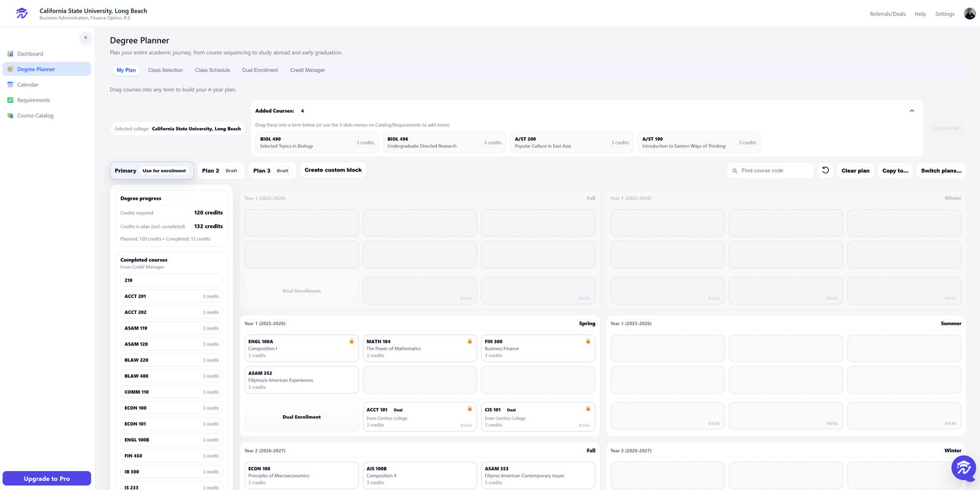Click the ASAM 353 course card
980x490 pixels.
(x=538, y=475)
